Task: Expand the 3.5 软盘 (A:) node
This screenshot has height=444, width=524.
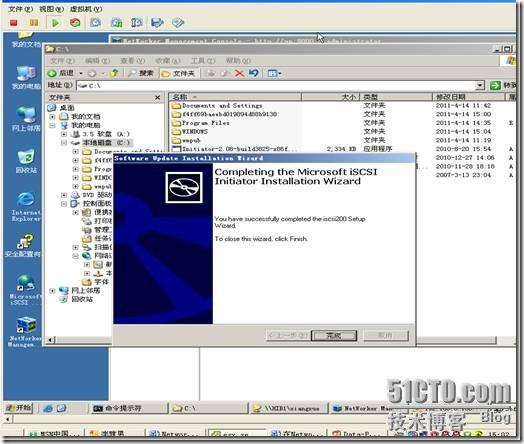Action: coord(64,134)
